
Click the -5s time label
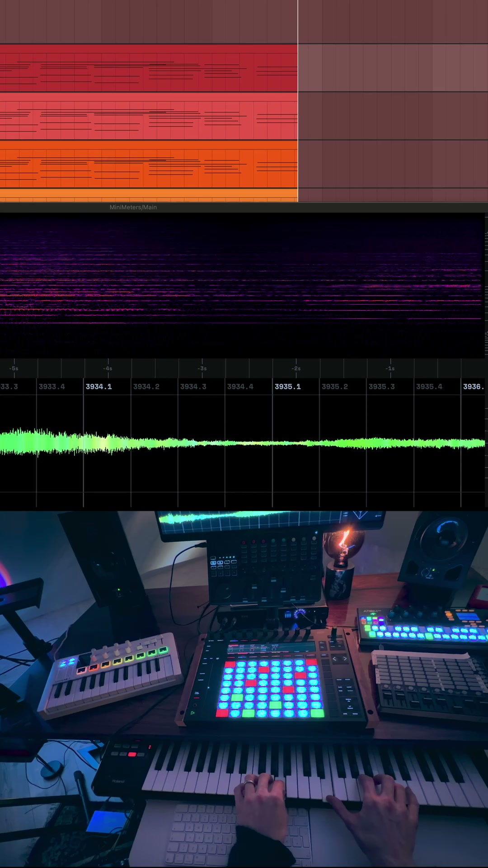pyautogui.click(x=14, y=368)
